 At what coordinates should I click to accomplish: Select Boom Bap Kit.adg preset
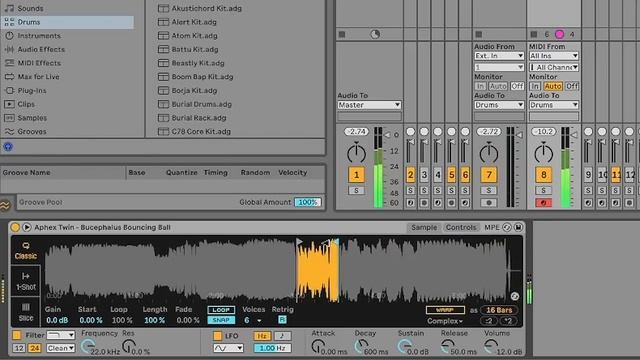(x=202, y=77)
